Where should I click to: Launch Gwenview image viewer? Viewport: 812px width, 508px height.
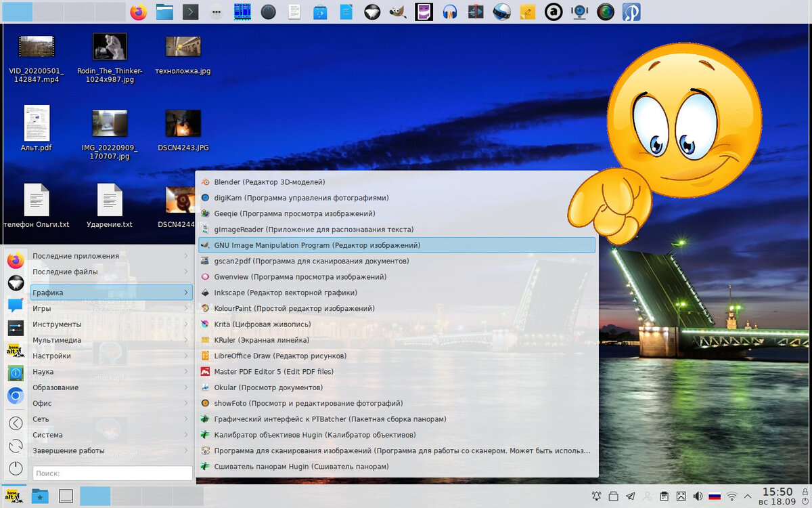pos(397,277)
